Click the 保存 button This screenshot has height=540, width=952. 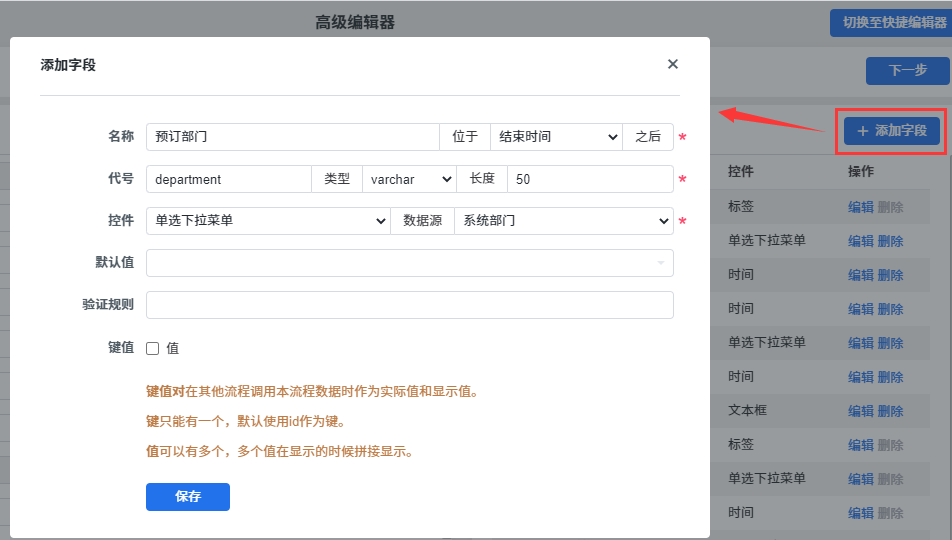pos(188,497)
